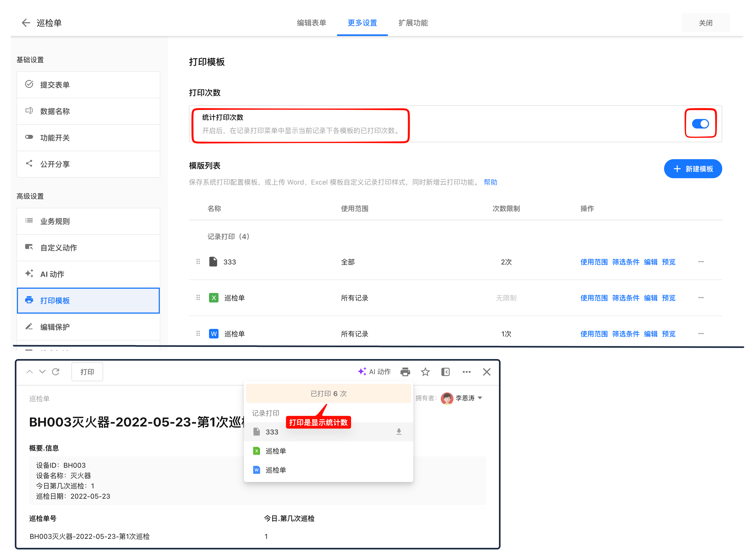Image resolution: width=754 pixels, height=560 pixels.
Task: Switch to the 更多设置 tab
Action: (362, 23)
